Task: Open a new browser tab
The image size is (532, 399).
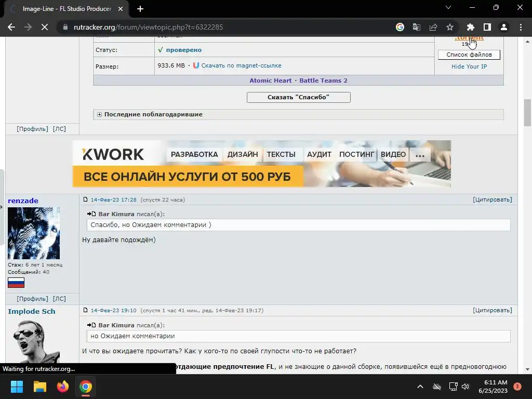Action: (140, 9)
